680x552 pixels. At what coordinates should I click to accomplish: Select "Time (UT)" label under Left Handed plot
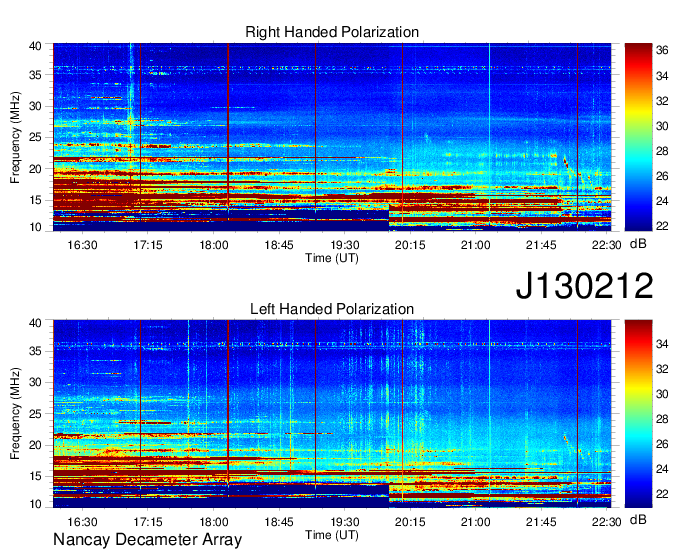332,535
